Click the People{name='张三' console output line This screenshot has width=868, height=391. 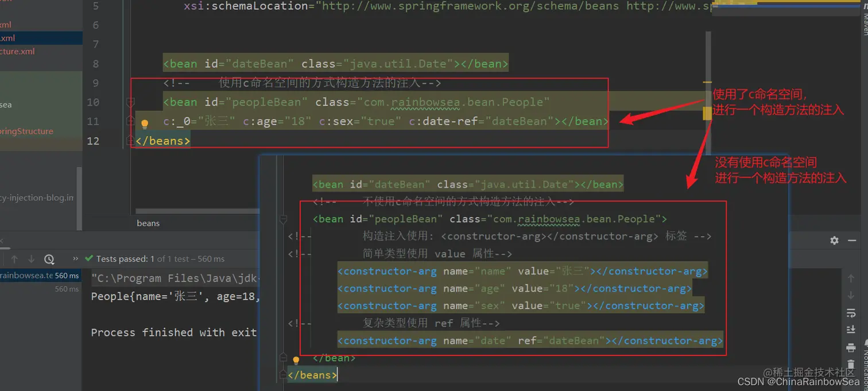175,297
